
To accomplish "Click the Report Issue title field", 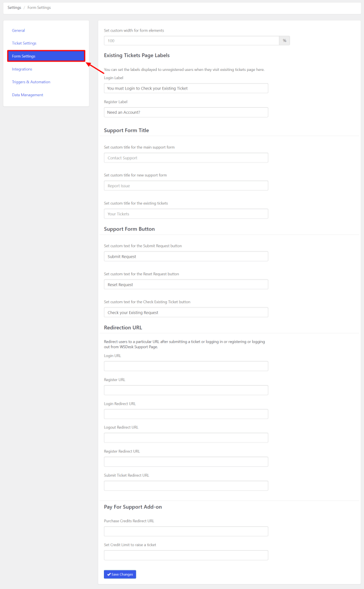I will (x=186, y=185).
